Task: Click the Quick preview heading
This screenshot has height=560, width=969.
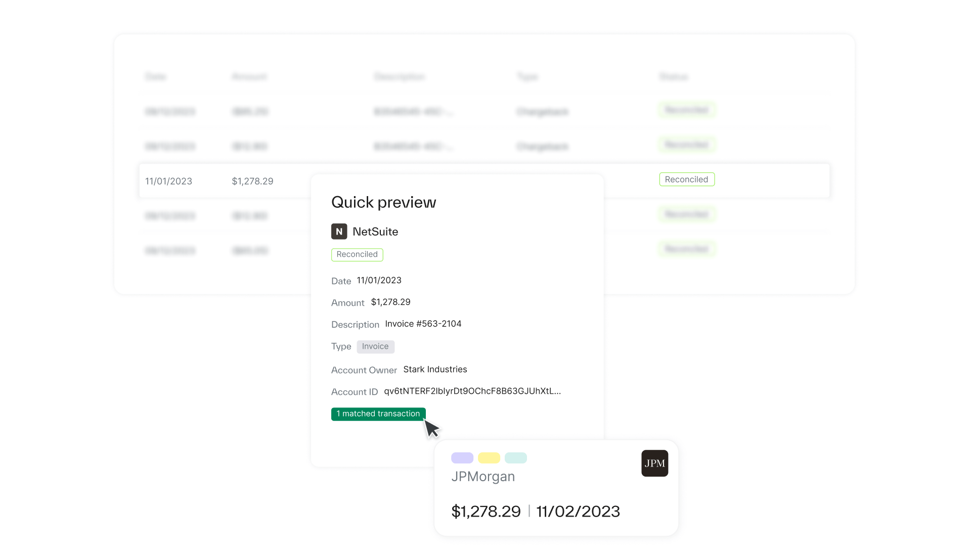Action: 383,203
